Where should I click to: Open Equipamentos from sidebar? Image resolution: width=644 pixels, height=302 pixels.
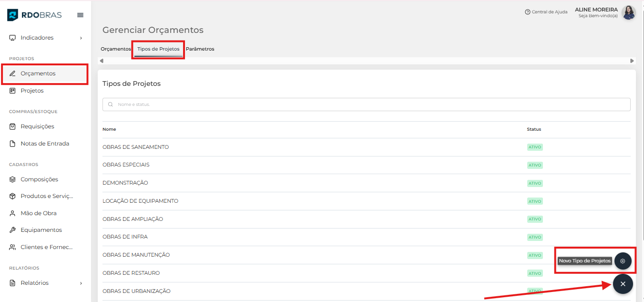41,230
